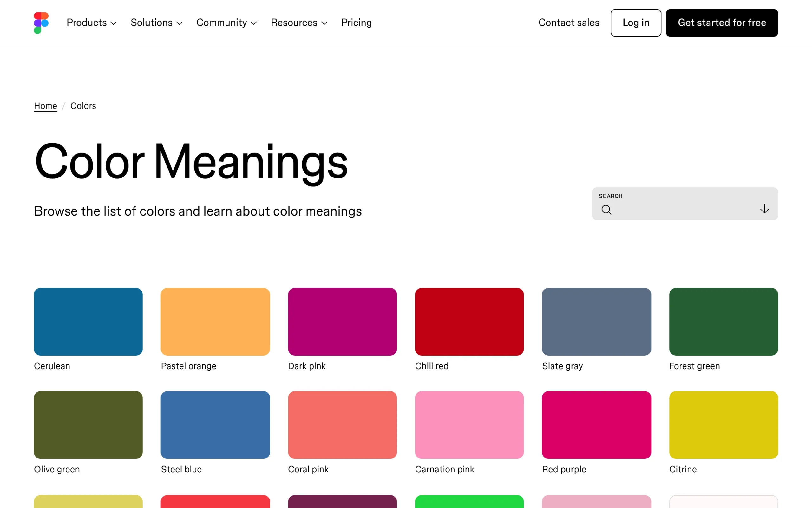Select the Olive green swatch

tap(88, 425)
